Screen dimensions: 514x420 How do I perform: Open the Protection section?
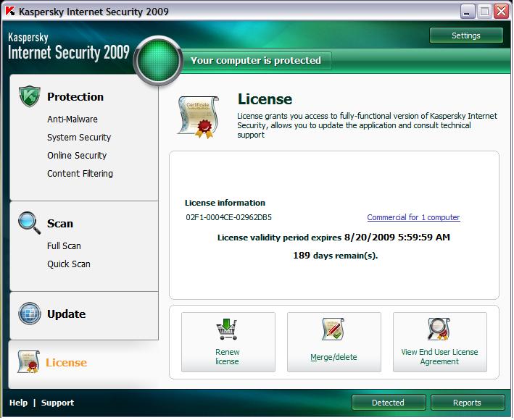[x=75, y=96]
